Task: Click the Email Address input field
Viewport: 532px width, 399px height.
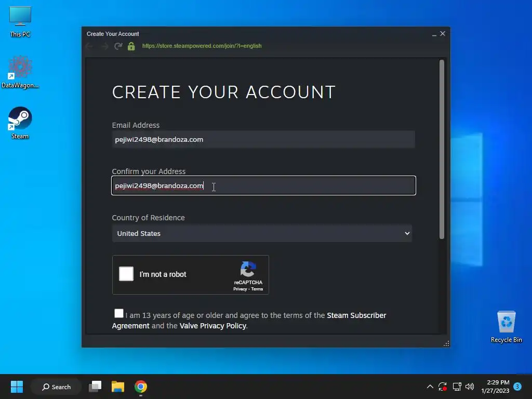Action: click(263, 139)
